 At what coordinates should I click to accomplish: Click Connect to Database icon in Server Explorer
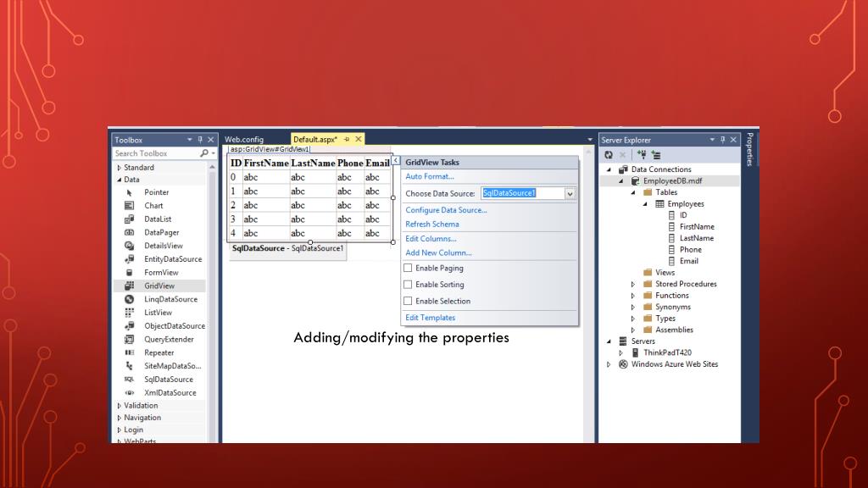coord(642,155)
